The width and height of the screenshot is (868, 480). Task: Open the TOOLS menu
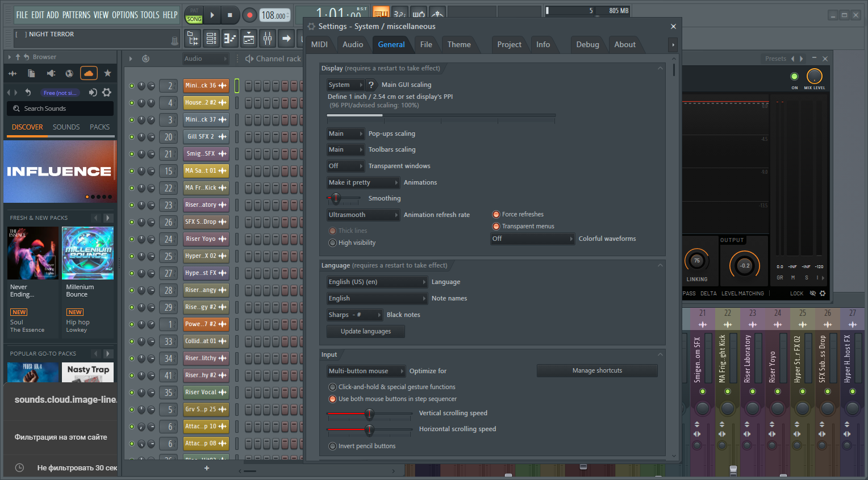click(x=150, y=15)
